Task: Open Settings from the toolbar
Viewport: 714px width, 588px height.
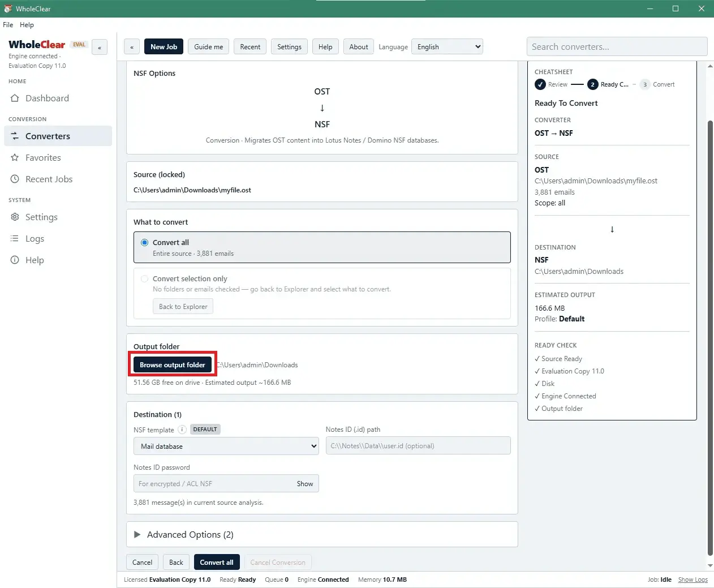Action: (x=289, y=47)
